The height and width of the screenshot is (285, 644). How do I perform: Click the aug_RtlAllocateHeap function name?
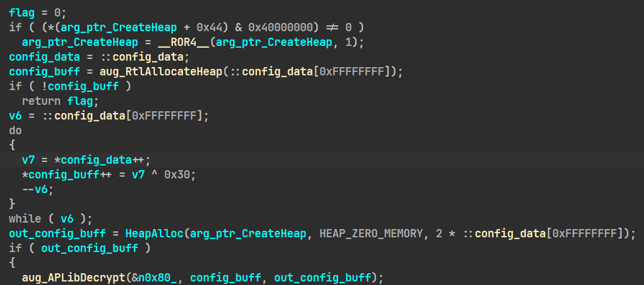coord(161,72)
